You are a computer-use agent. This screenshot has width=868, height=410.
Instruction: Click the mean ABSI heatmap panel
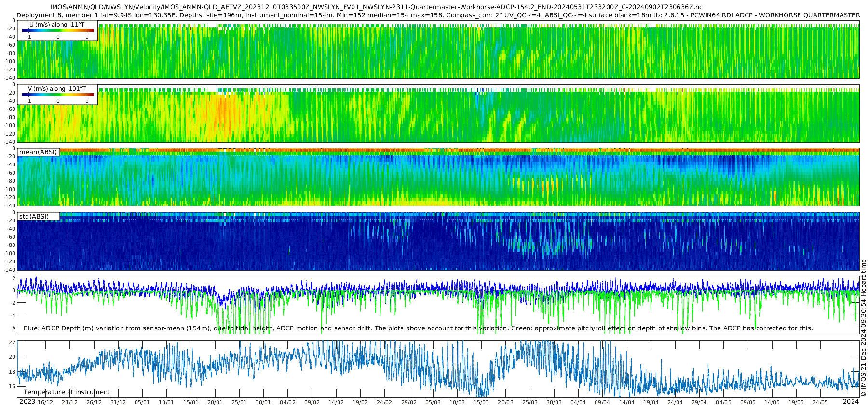tap(438, 177)
